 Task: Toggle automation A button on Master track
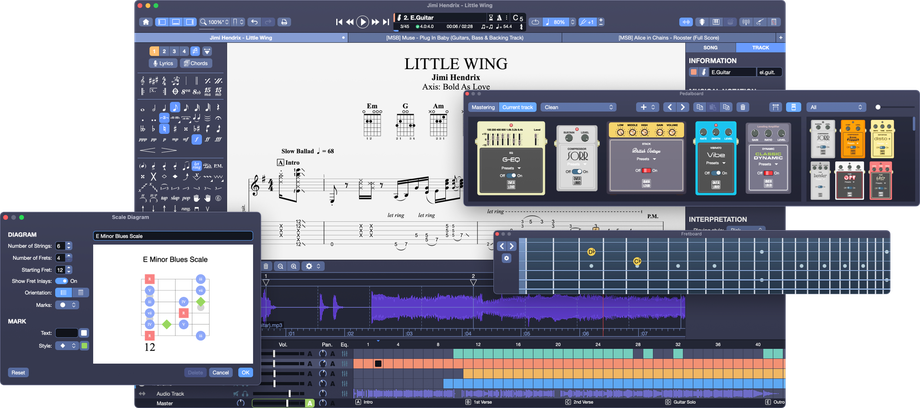pyautogui.click(x=309, y=403)
